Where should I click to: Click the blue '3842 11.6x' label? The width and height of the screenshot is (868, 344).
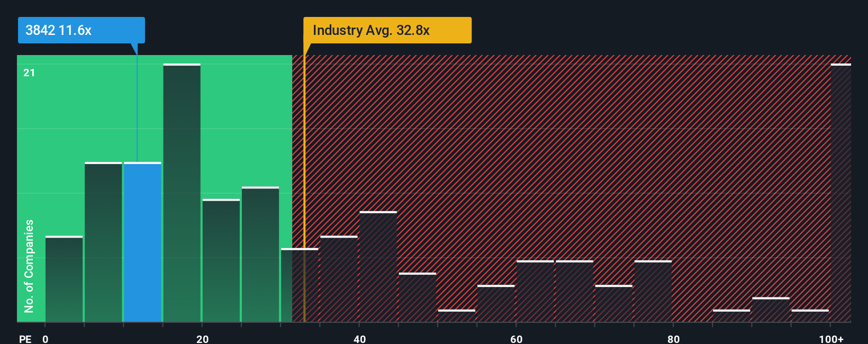[81, 30]
